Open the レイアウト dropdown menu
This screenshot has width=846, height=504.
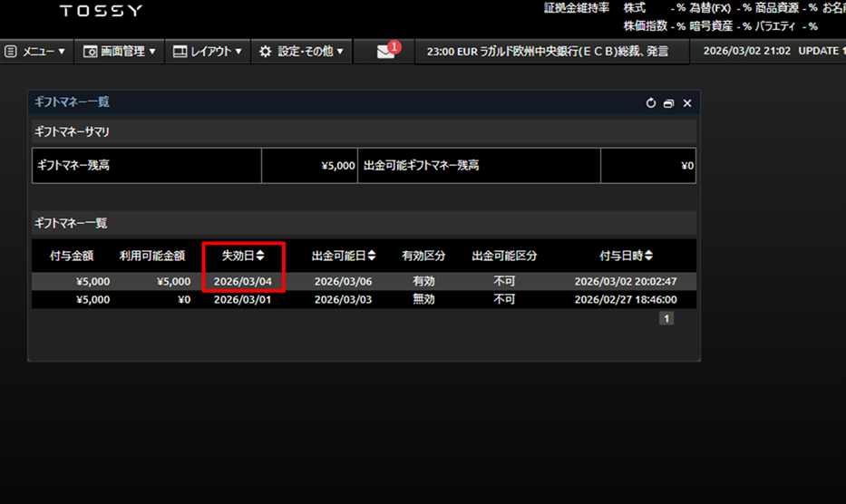click(x=208, y=52)
